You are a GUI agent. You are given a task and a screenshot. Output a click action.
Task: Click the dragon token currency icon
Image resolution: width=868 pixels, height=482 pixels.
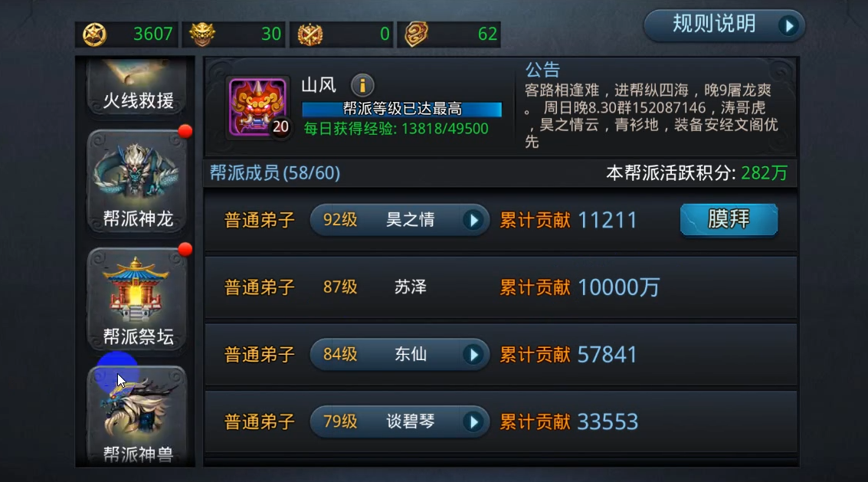pyautogui.click(x=416, y=34)
